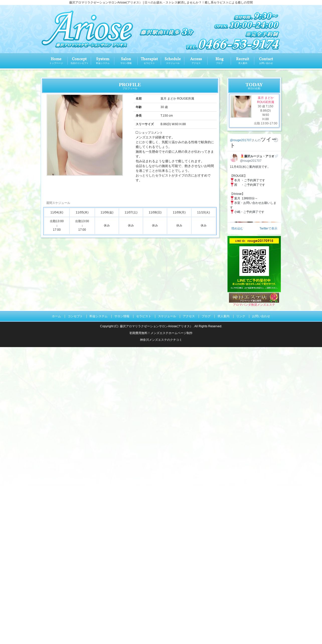Click the large profile photo
Viewport: 322px width, 644px height.
click(85, 135)
